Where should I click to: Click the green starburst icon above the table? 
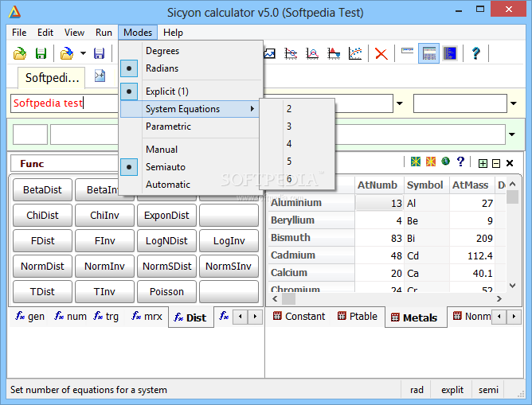pos(416,162)
